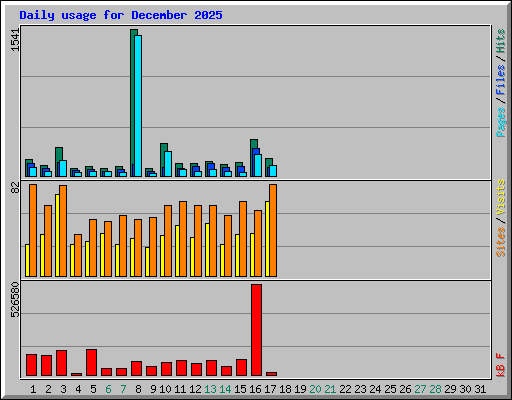Viewport: 512px width, 400px height.
Task: Click the cyan pages bar for day 8
Action: [x=138, y=106]
